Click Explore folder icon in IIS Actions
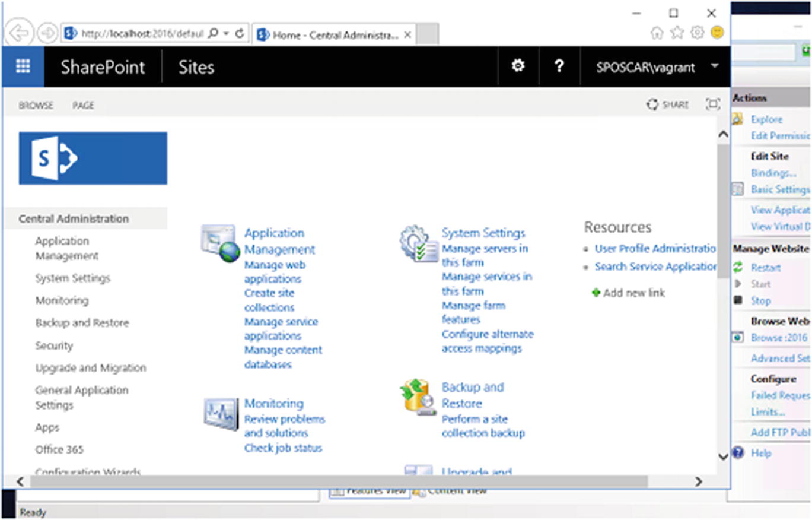Screen dimensions: 812x520 coord(737,119)
